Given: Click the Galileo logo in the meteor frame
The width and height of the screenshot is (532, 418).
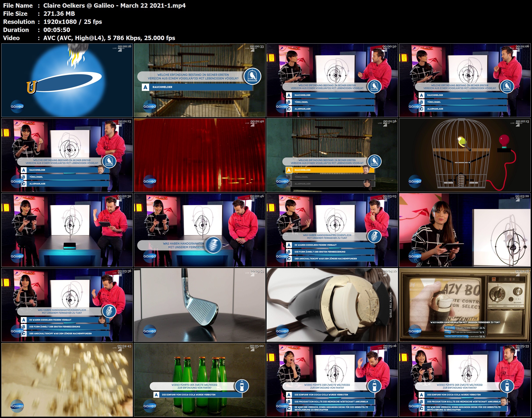Looking at the screenshot, I should click(x=17, y=106).
